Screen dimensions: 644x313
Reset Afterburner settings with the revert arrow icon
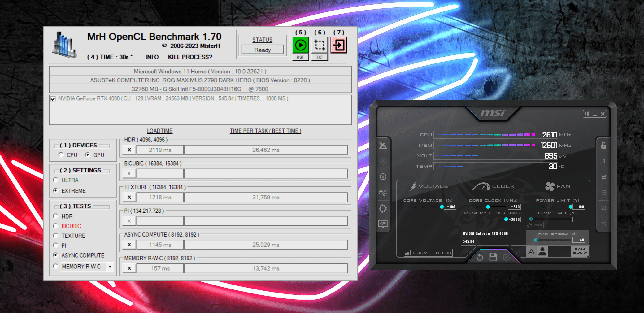click(x=480, y=257)
